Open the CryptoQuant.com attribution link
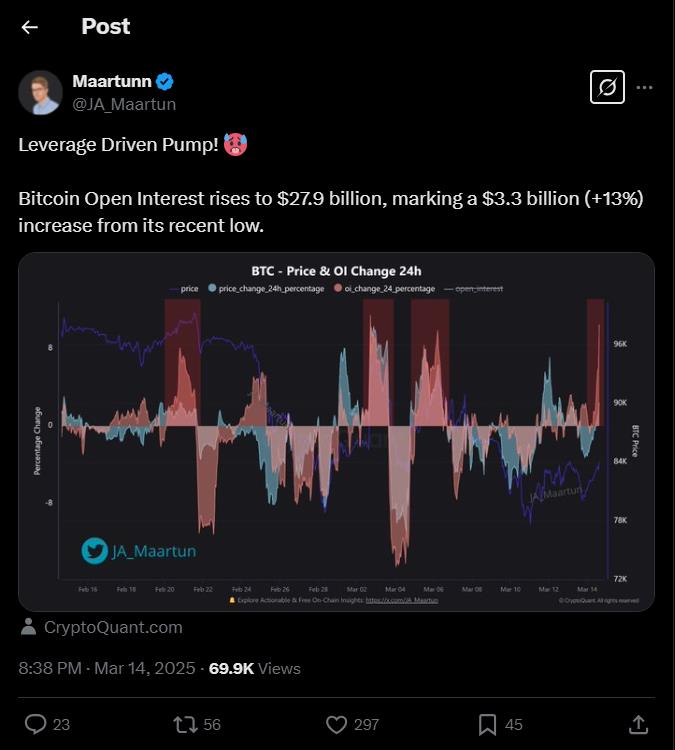This screenshot has height=750, width=675. 113,627
